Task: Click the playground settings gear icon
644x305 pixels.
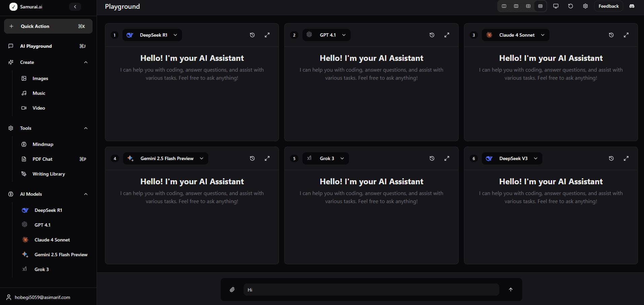Action: [585, 6]
